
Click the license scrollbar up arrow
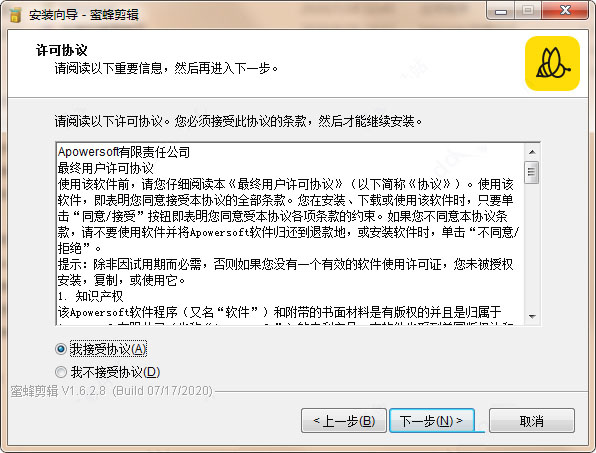[x=532, y=152]
